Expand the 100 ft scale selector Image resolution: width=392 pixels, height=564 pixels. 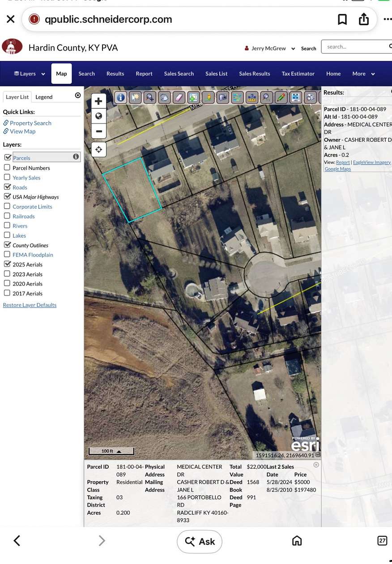point(111,451)
